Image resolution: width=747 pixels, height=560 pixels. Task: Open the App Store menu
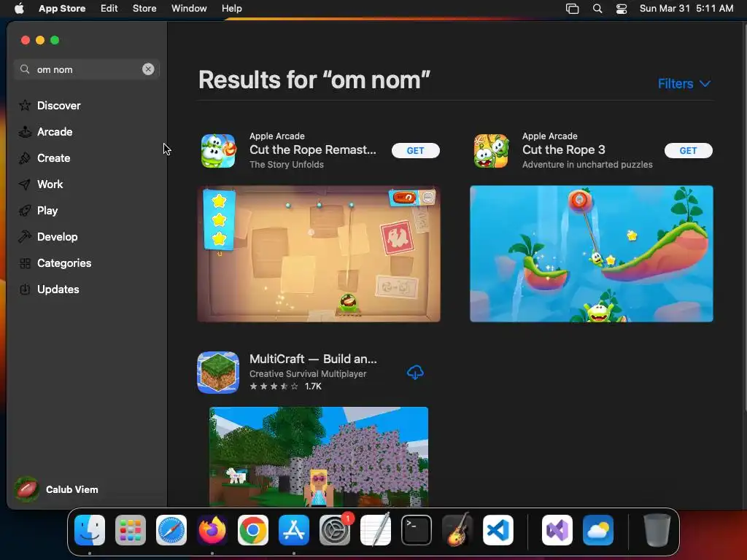[62, 8]
